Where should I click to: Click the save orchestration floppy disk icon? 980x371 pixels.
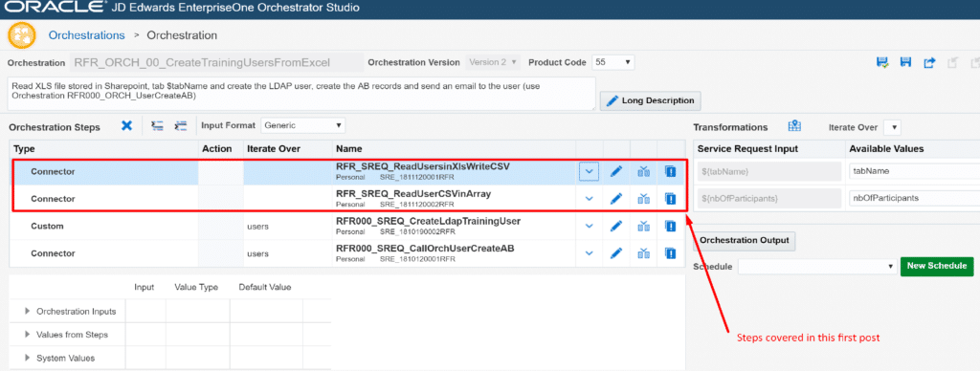pos(904,62)
